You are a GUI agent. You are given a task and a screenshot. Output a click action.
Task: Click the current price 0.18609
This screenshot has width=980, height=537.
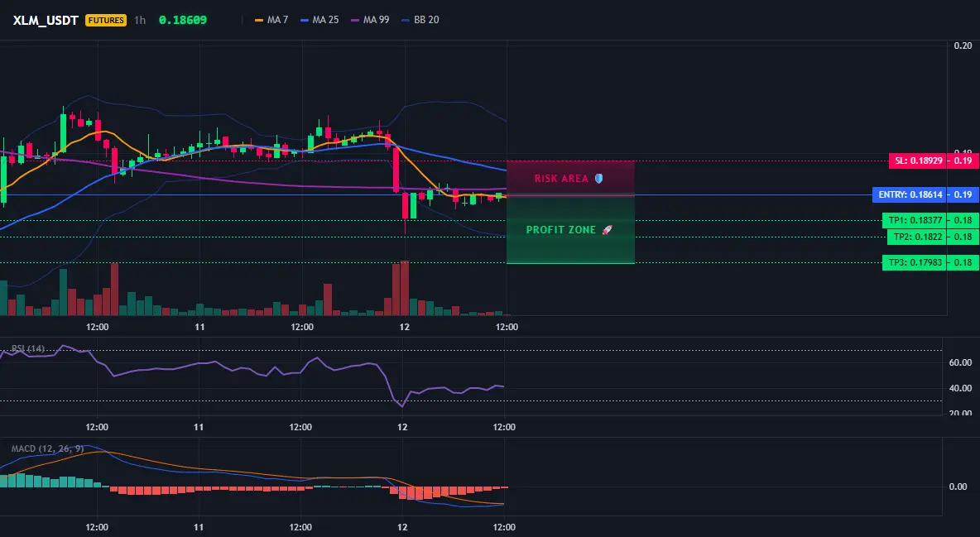click(182, 20)
